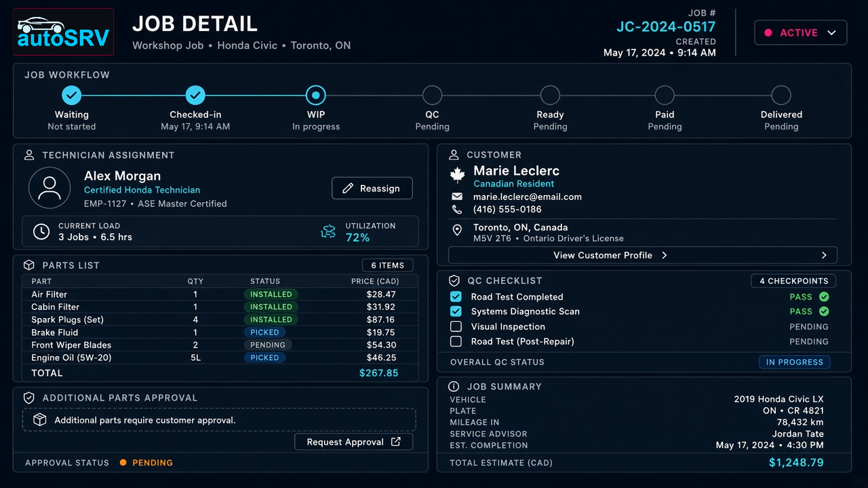Click the ON • CR 4821 plate value
Screen dimensions: 868x488
click(x=793, y=411)
